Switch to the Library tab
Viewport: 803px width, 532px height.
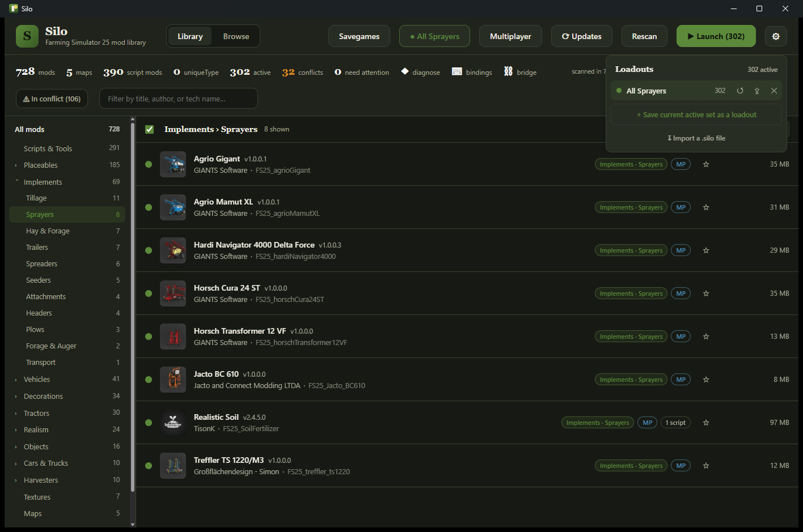tap(190, 36)
